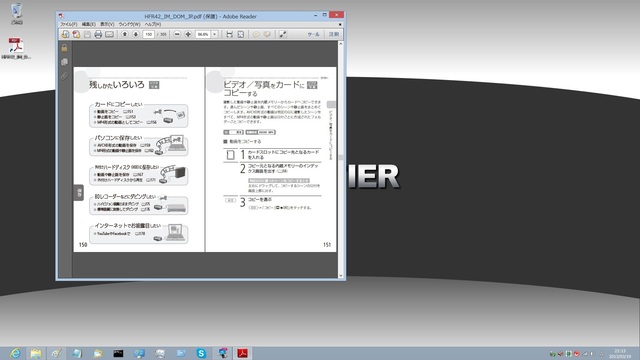The width and height of the screenshot is (640, 360).
Task: Click the fit one full page icon
Action: 241,35
